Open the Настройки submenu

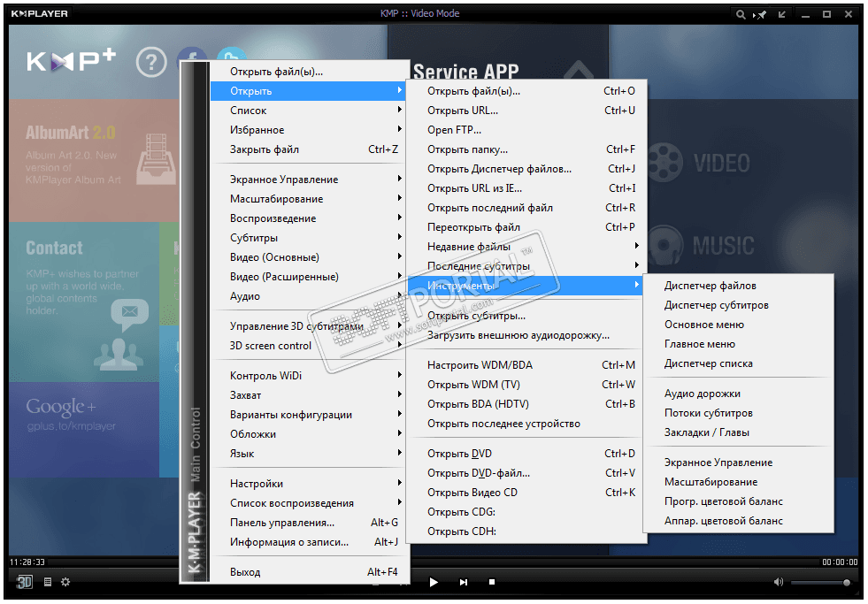308,484
